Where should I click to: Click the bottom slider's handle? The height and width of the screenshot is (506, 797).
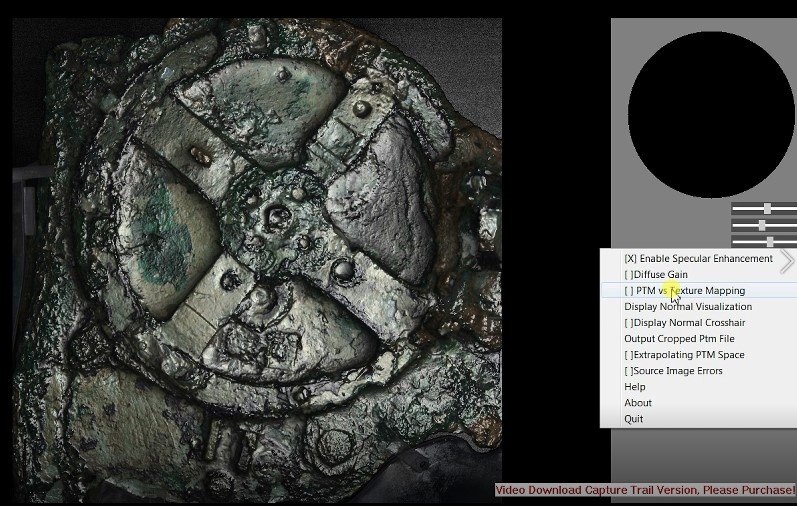tap(770, 241)
